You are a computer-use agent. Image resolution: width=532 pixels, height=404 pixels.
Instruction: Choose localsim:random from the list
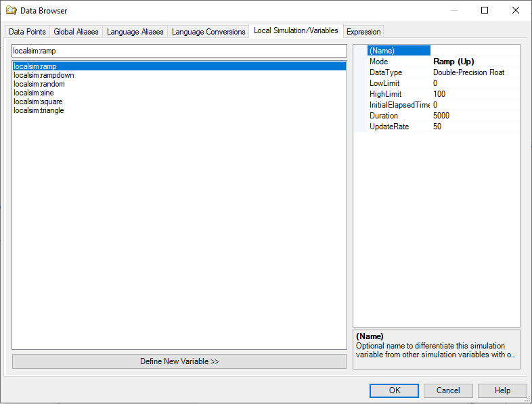point(39,84)
